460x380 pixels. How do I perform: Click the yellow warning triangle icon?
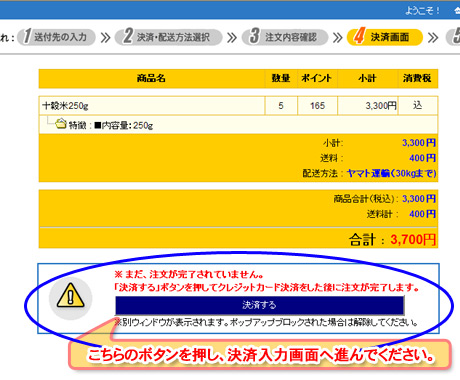(x=70, y=295)
